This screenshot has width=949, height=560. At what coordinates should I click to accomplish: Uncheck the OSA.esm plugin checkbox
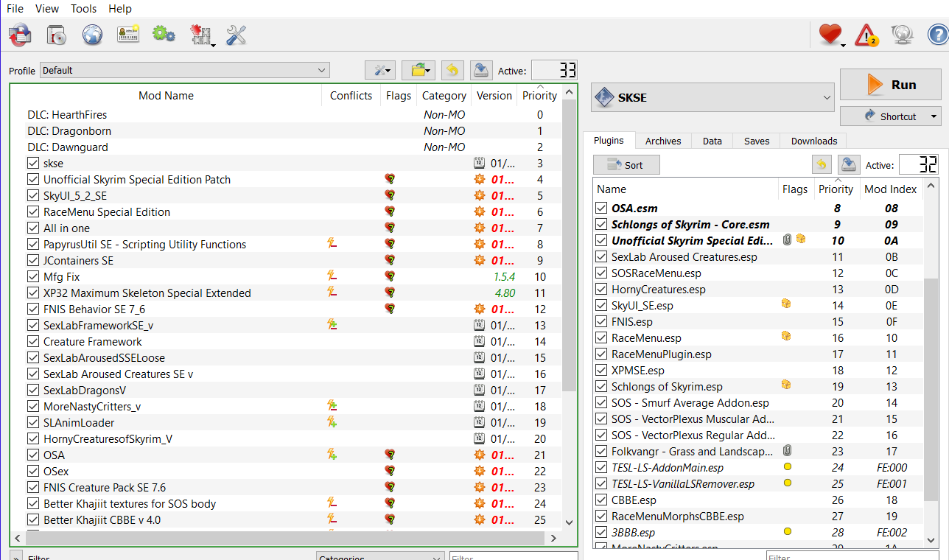click(x=602, y=209)
